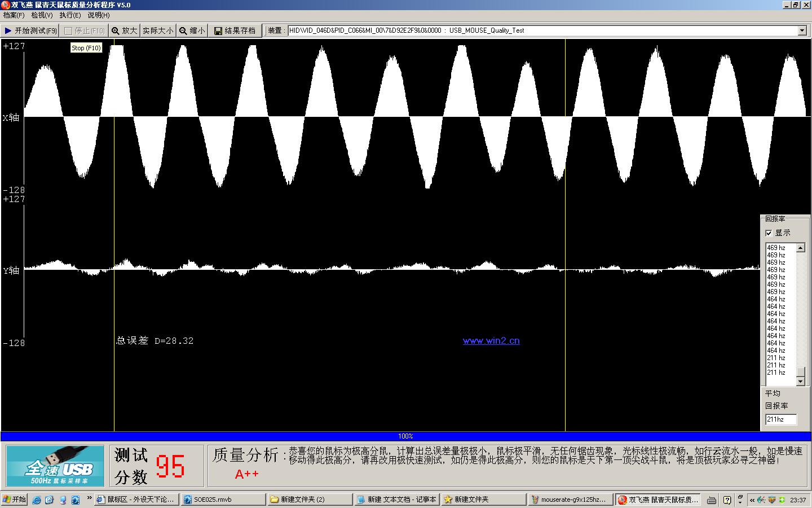Open the language bar help question icon

727,500
